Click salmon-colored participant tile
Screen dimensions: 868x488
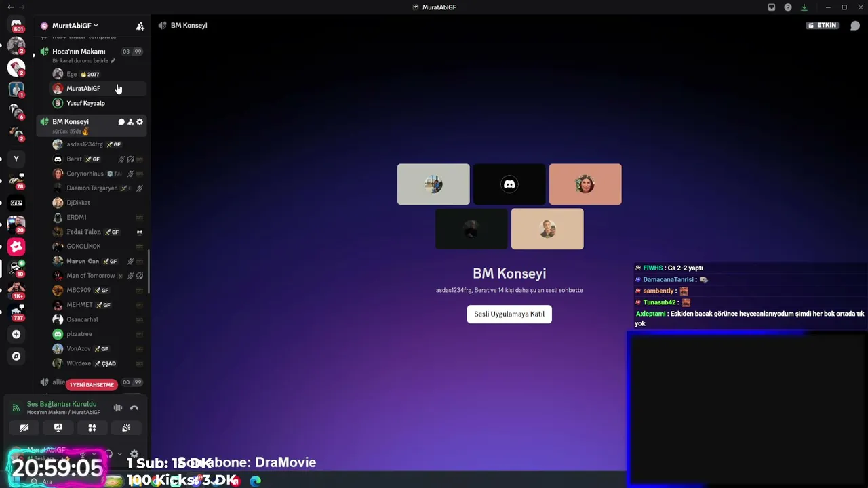coord(585,184)
